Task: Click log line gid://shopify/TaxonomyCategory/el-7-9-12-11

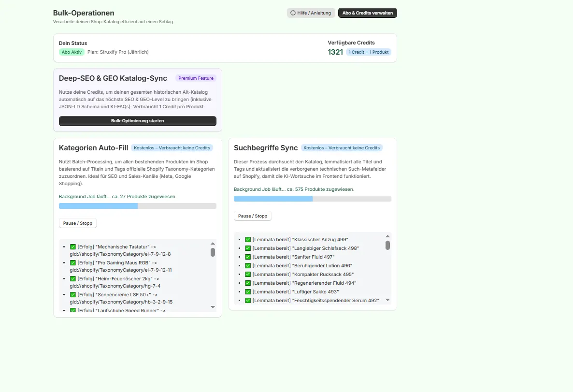Action: (121, 270)
